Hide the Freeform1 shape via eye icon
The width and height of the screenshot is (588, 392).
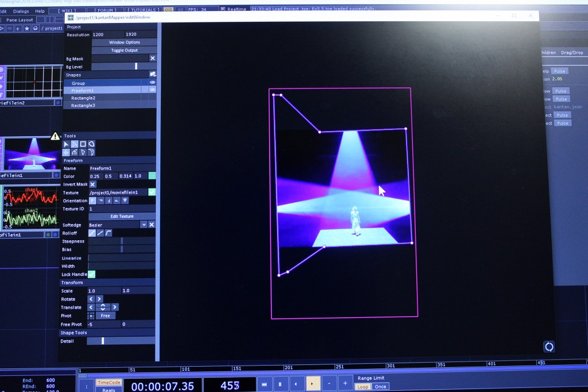[153, 90]
